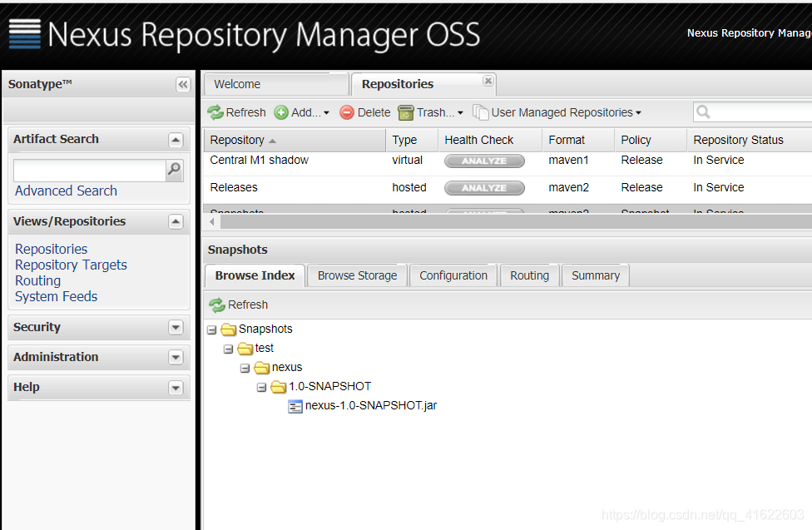The image size is (812, 530).
Task: Collapse the 1.0-SNAPSHOT tree node
Action: pos(261,388)
